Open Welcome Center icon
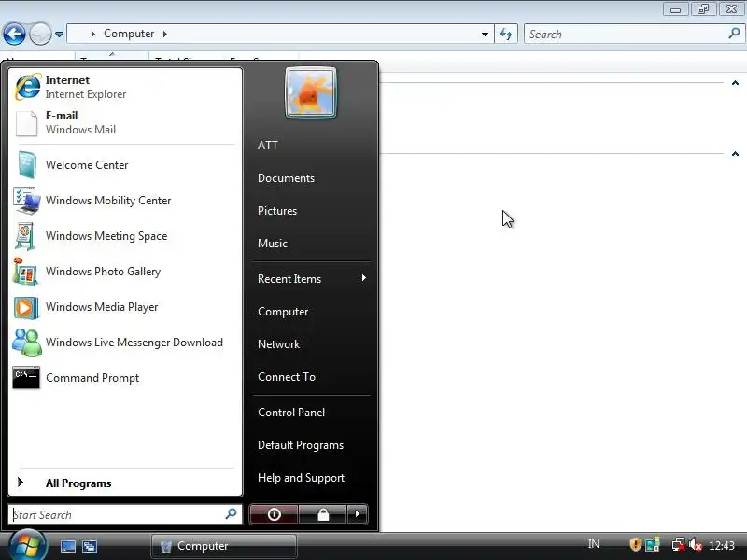 click(27, 165)
